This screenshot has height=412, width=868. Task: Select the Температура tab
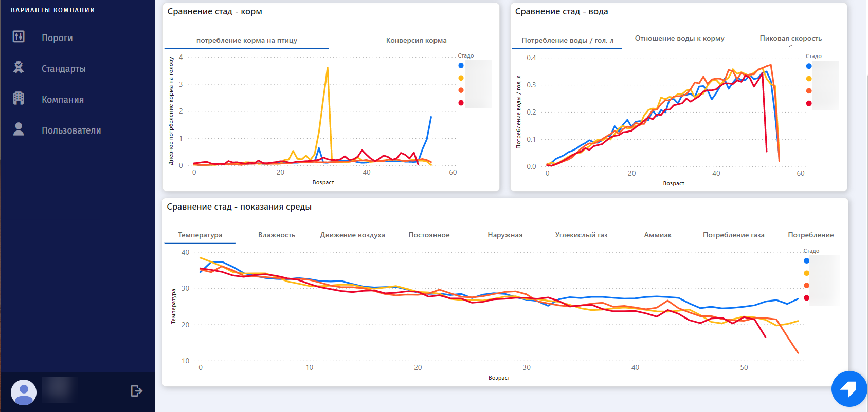click(200, 235)
